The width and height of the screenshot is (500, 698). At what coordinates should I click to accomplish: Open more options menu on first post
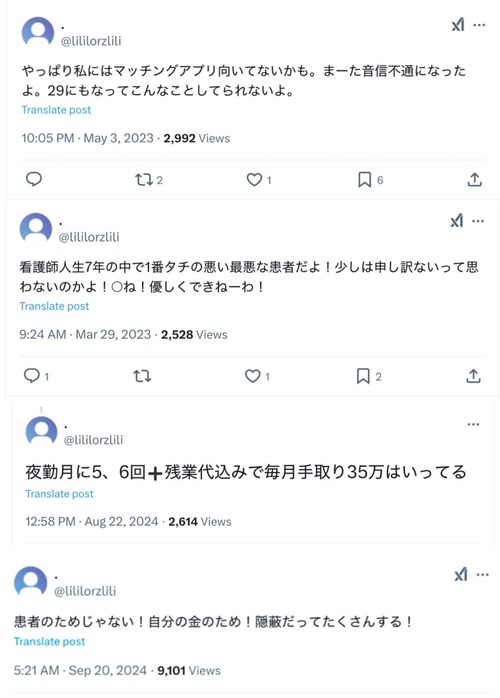[479, 25]
